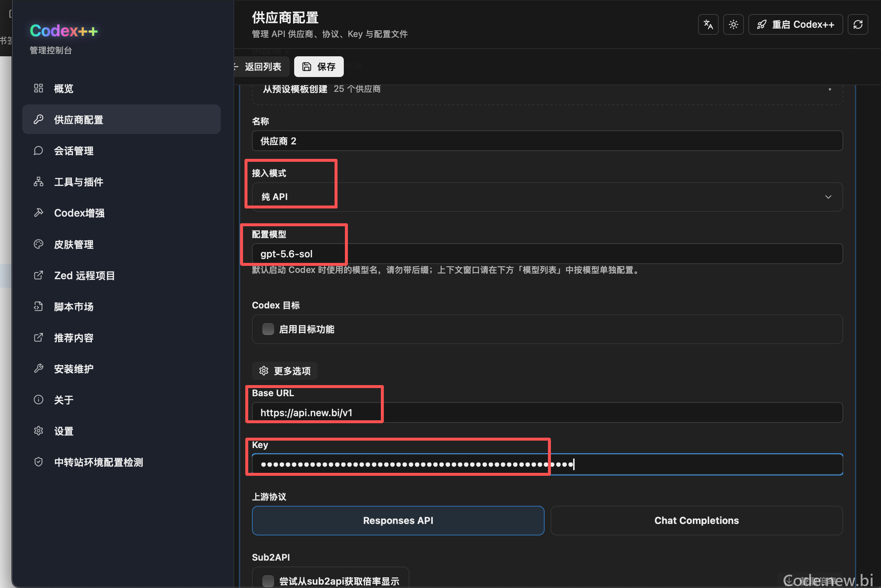This screenshot has width=881, height=588.
Task: Open Zed 远程项目 link
Action: 121,275
